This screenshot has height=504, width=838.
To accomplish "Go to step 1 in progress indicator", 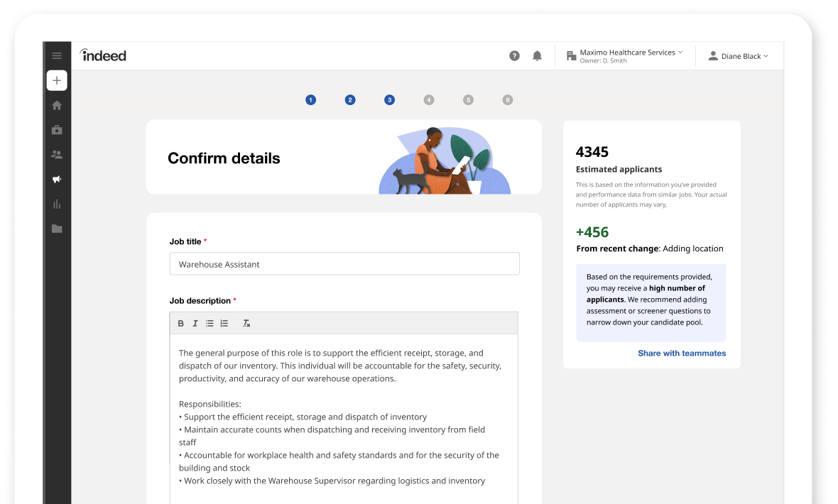I will point(310,100).
